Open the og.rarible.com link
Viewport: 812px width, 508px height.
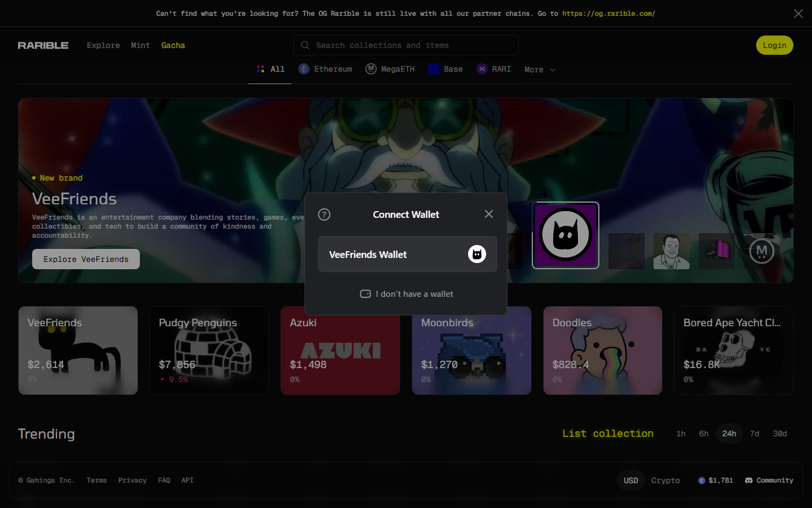pyautogui.click(x=608, y=14)
